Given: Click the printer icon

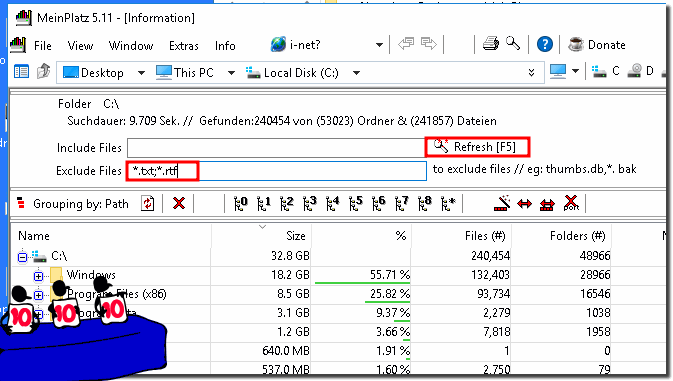Looking at the screenshot, I should point(491,44).
